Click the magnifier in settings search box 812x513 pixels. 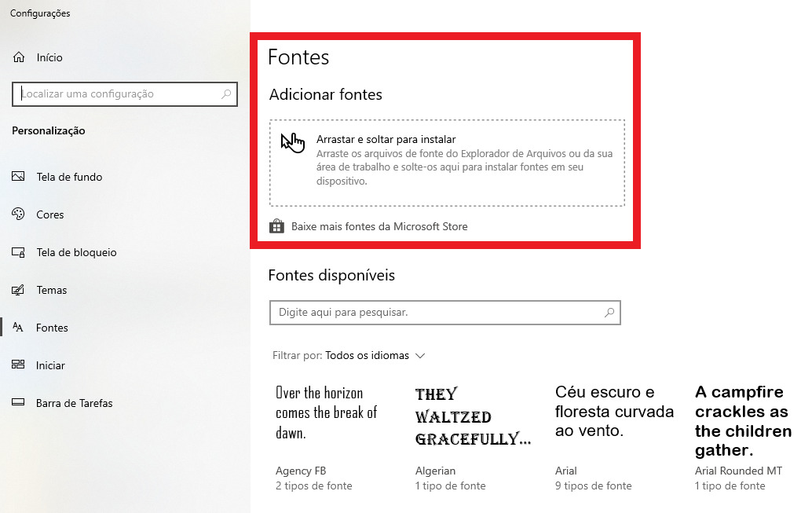point(226,94)
